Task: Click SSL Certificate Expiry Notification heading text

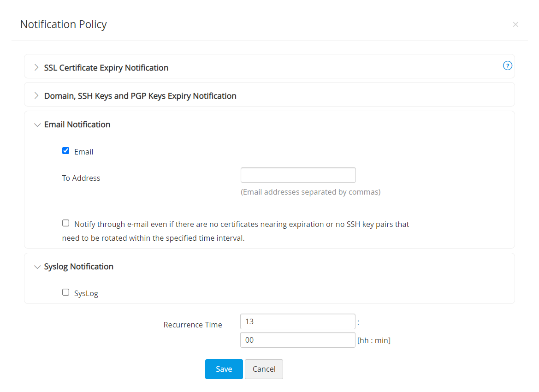Action: pos(106,68)
